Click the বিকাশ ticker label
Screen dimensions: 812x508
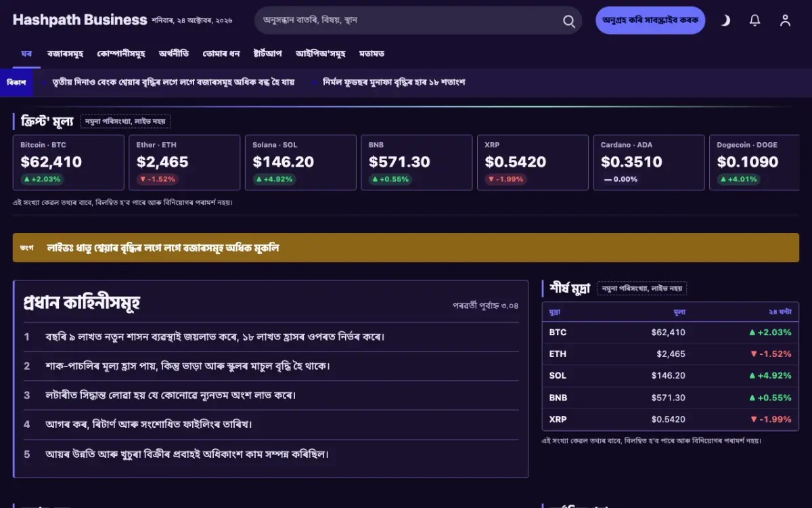tap(16, 82)
